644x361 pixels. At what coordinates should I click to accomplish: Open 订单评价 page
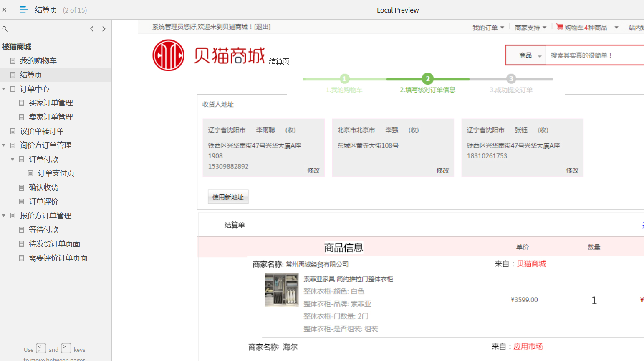43,202
